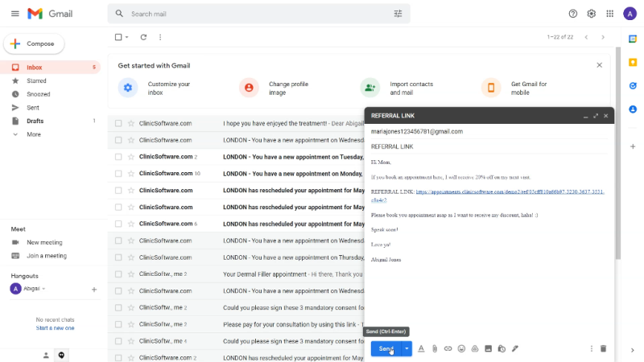
Task: Open more compose options three-dot icon
Action: click(x=592, y=348)
